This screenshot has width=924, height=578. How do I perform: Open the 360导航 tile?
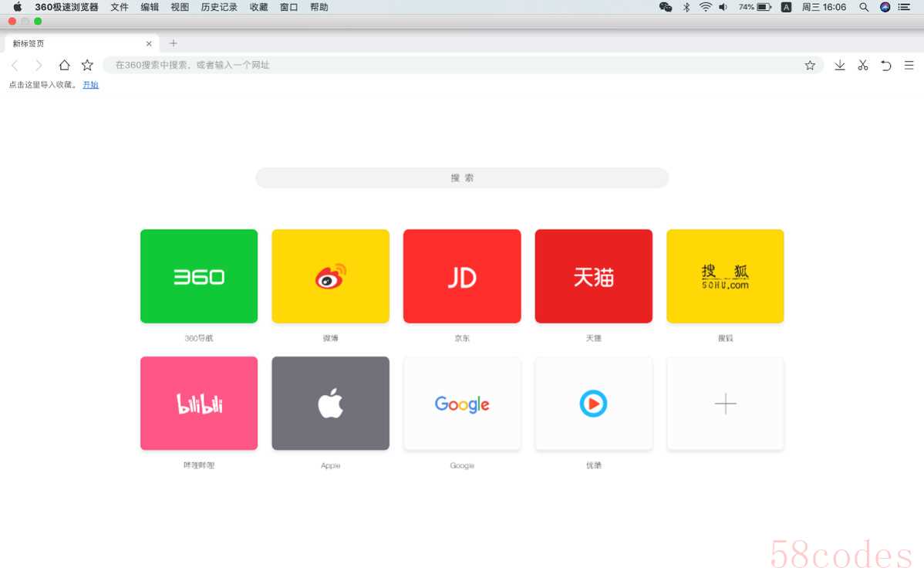[199, 276]
